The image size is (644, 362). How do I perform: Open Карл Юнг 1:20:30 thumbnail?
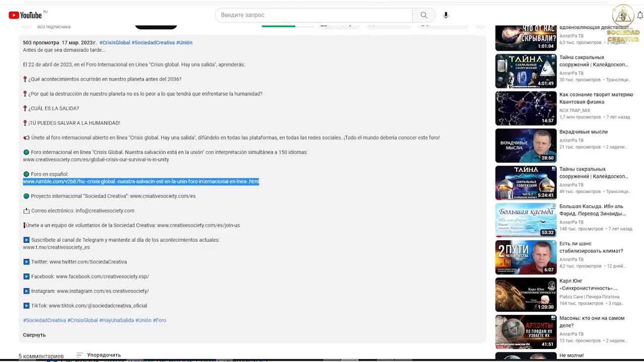click(526, 294)
